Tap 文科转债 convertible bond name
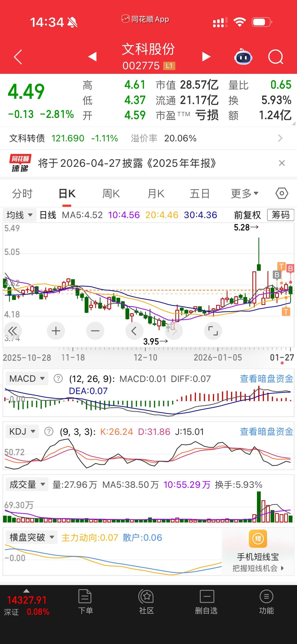 (x=27, y=138)
